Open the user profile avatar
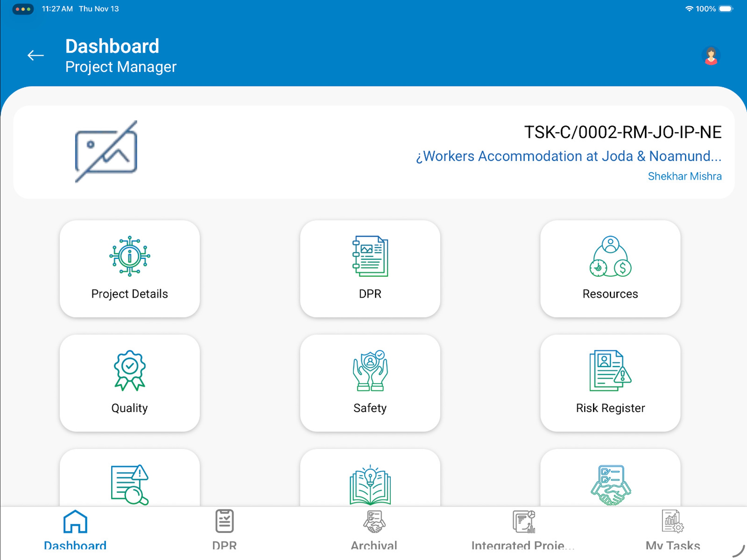This screenshot has height=560, width=747. (x=711, y=56)
